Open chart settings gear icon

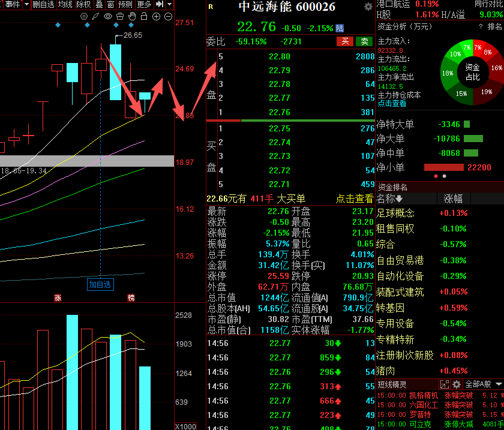pyautogui.click(x=84, y=16)
